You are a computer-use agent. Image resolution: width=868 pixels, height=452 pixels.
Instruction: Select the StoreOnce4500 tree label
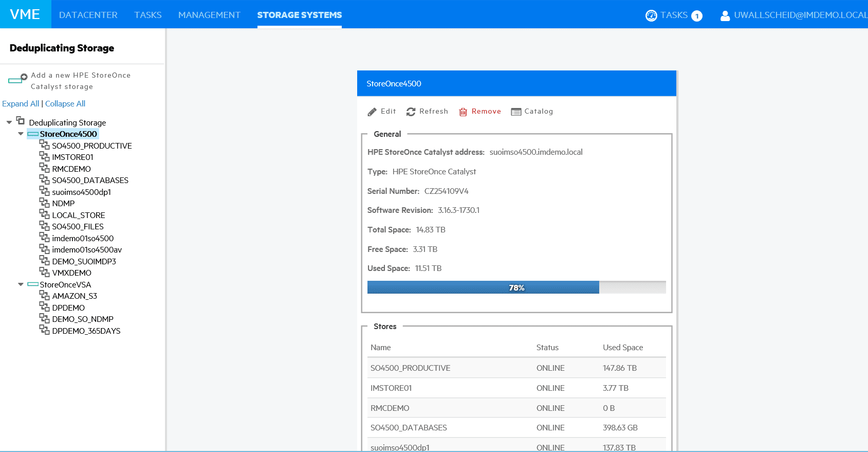click(68, 134)
